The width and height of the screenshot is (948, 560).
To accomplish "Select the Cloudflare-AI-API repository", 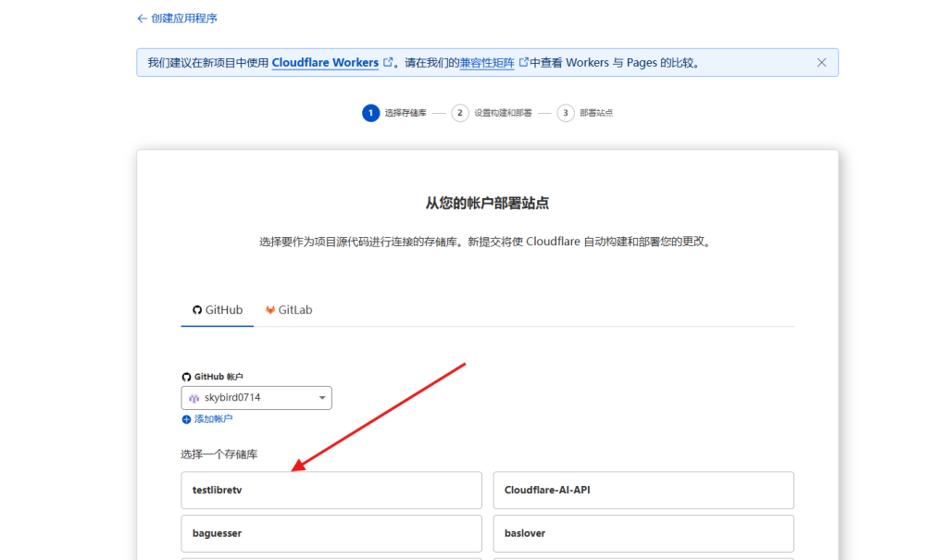I will (x=643, y=490).
